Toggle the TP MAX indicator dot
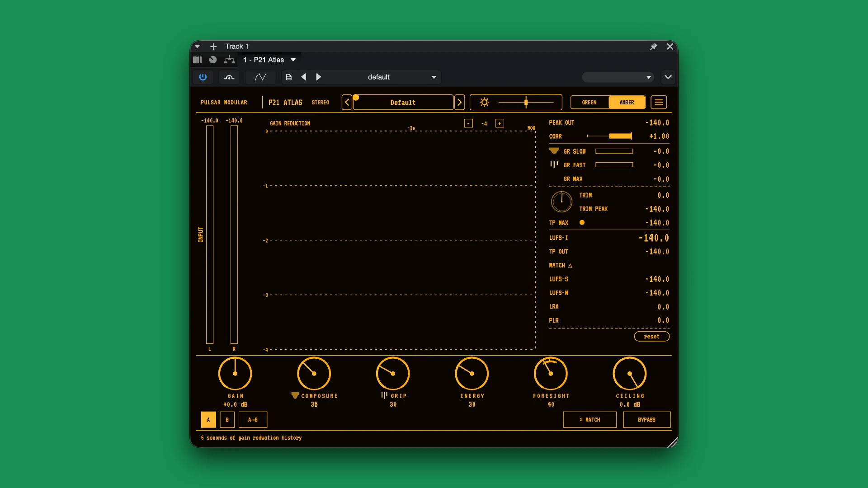The image size is (868, 488). 582,223
